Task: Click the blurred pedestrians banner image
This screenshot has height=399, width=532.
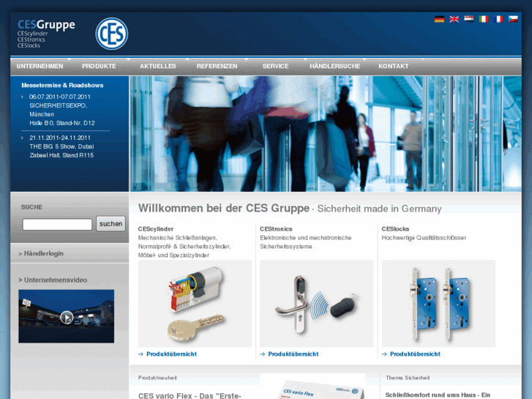Action: coord(326,134)
